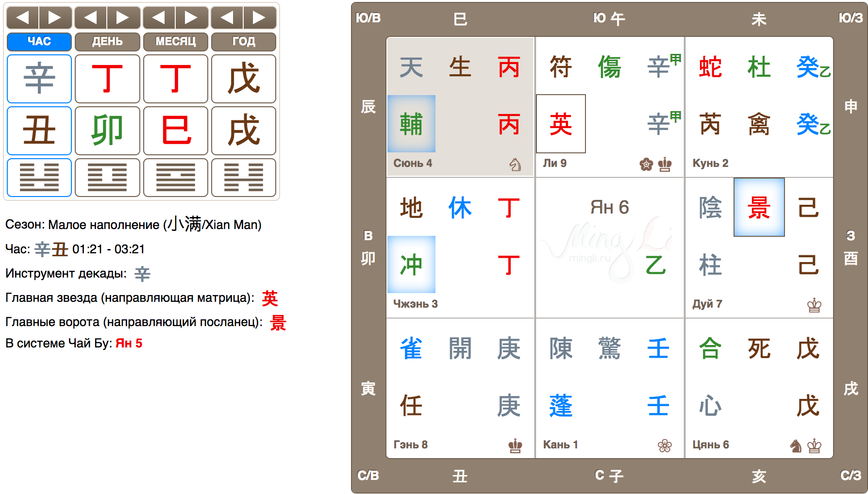868x494 pixels.
Task: Switch to the МЕСЯЦ tab
Action: 176,42
